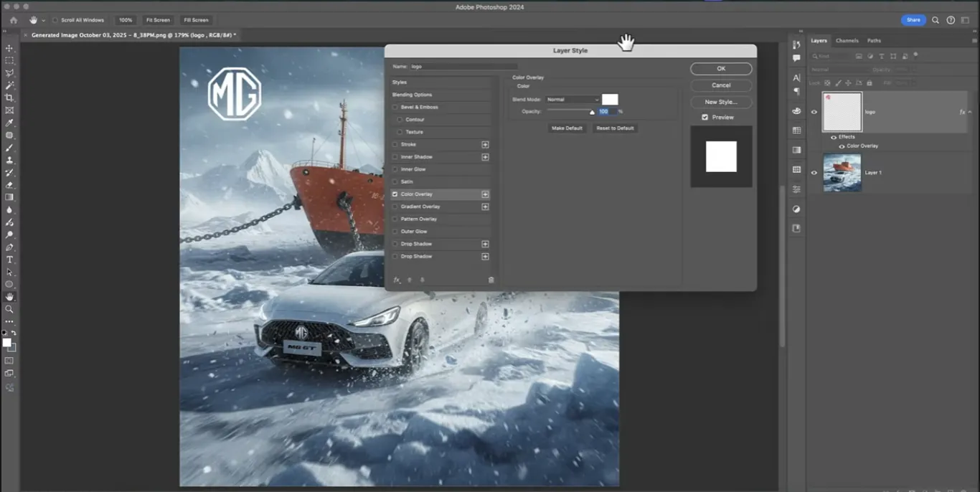Select the Eyedropper tool
Image resolution: width=980 pixels, height=492 pixels.
pos(9,123)
